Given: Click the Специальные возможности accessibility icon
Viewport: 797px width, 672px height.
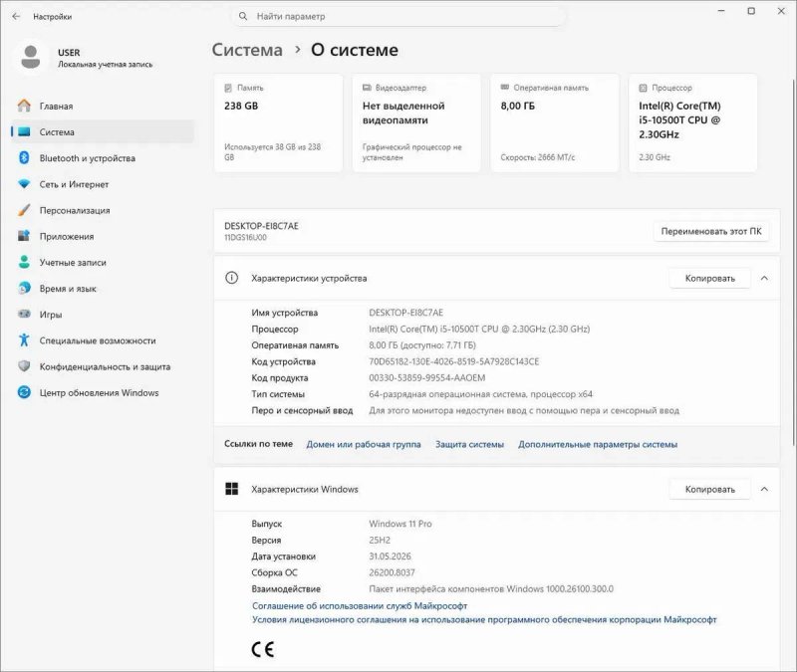Looking at the screenshot, I should (x=24, y=339).
